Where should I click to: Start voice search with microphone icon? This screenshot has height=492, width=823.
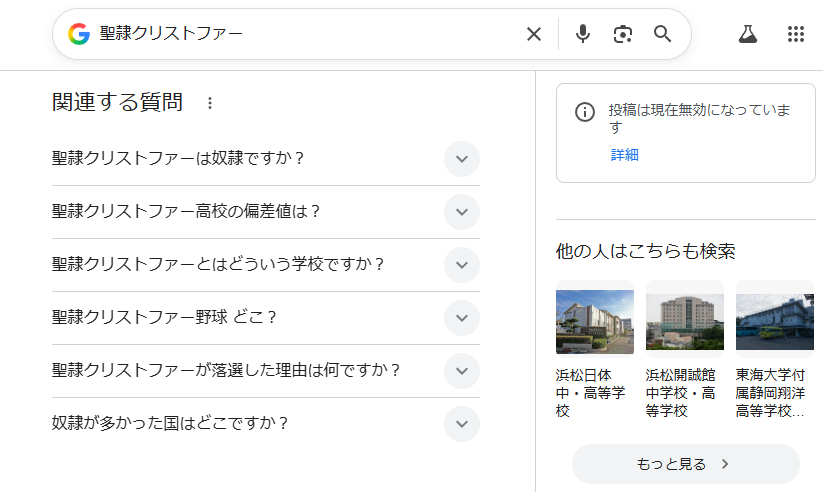click(583, 34)
